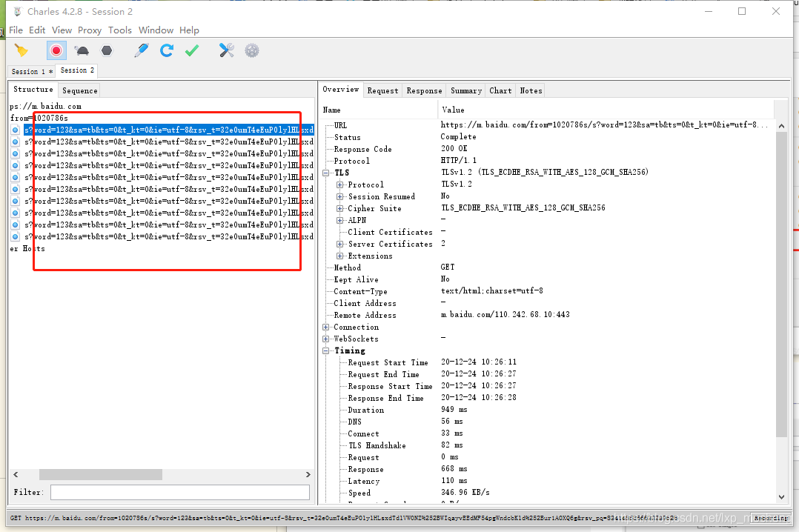Screen dimensions: 799x532
Task: Switch to the Summary tab
Action: click(x=465, y=90)
